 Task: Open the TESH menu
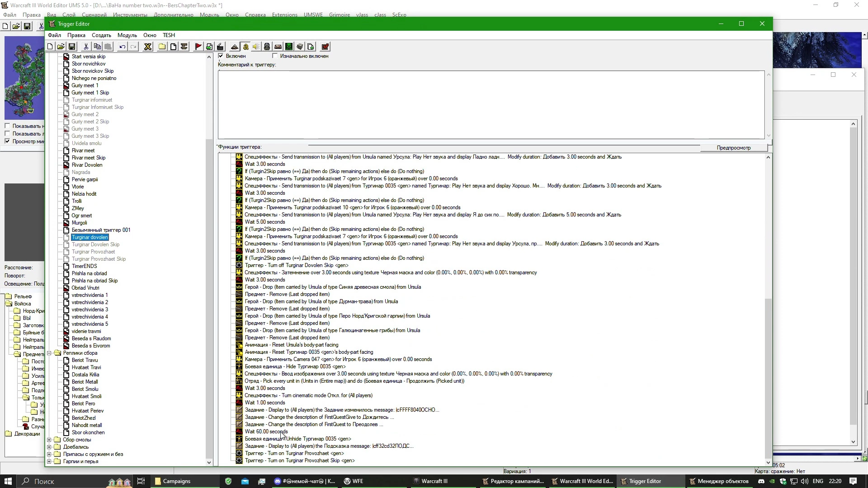(x=169, y=35)
